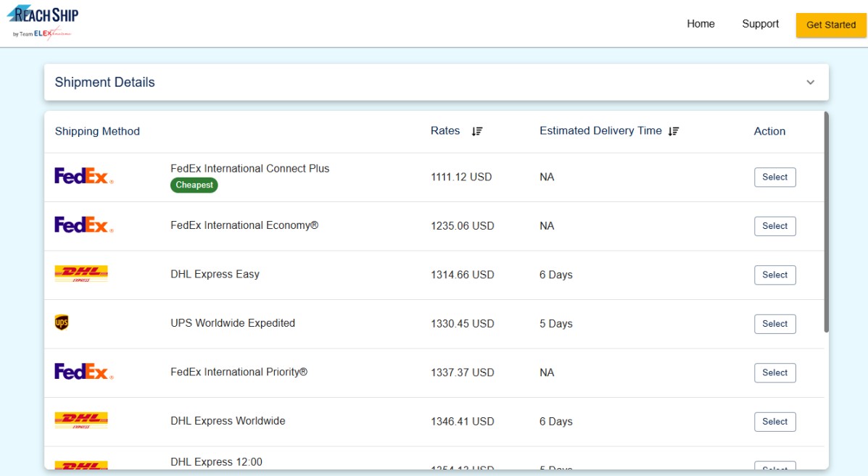Click the Get Started button
Viewport: 868px width, 476px height.
(x=831, y=25)
